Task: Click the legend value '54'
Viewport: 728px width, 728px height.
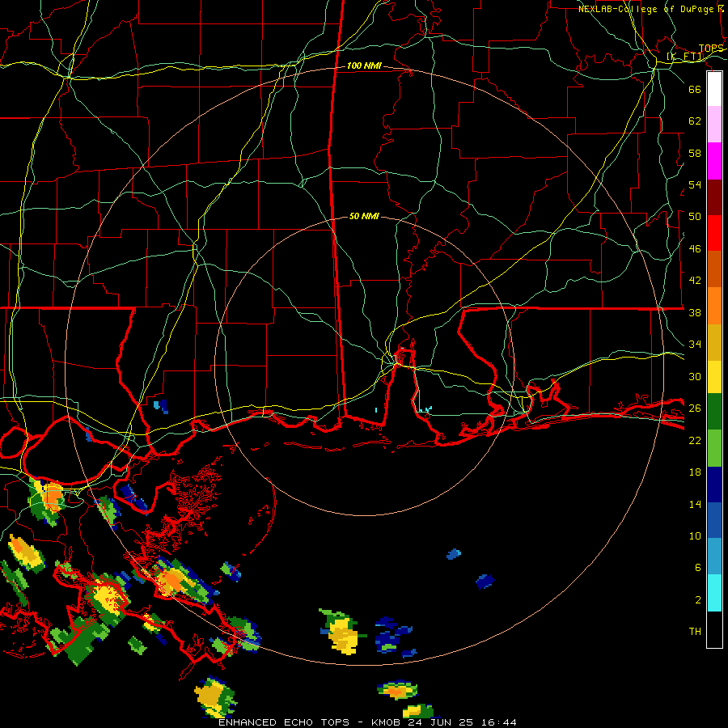Action: 695,184
